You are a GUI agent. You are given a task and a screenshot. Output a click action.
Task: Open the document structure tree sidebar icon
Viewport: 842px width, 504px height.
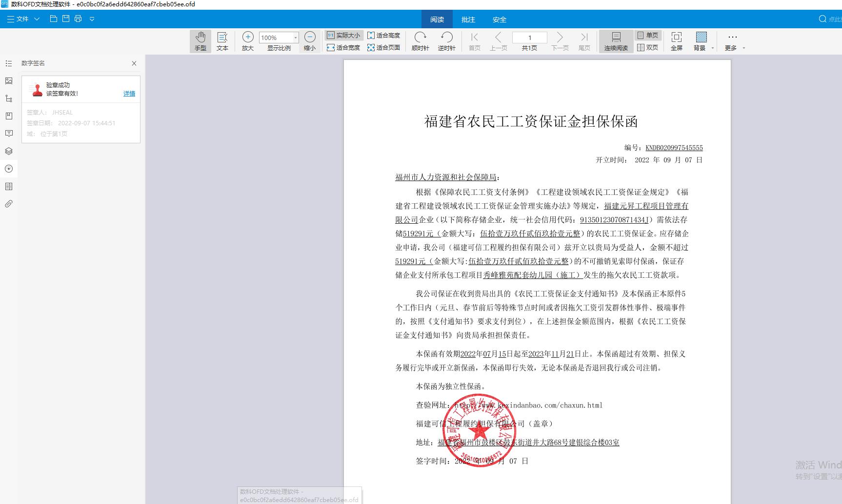9,98
